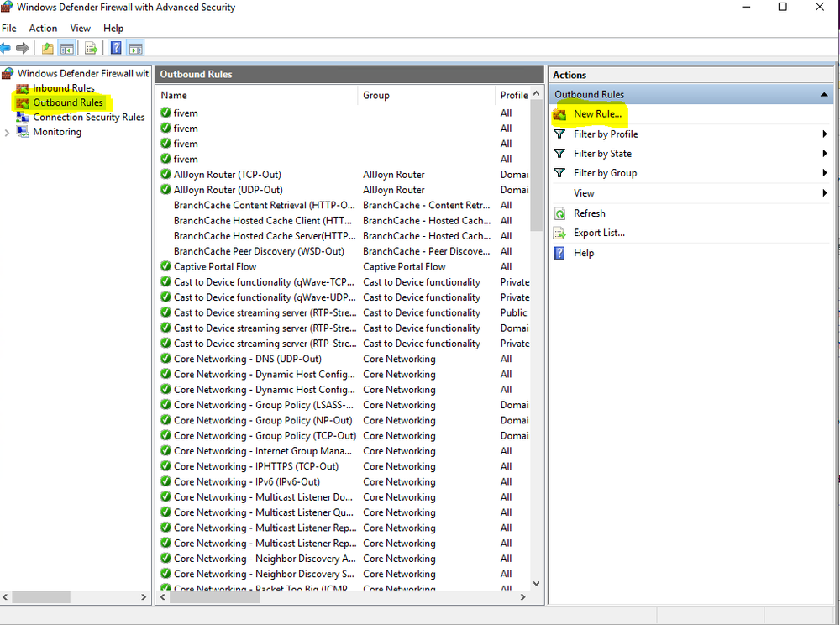This screenshot has width=840, height=625.
Task: Select Core Networking - Internet Group Mana... rule
Action: (263, 451)
